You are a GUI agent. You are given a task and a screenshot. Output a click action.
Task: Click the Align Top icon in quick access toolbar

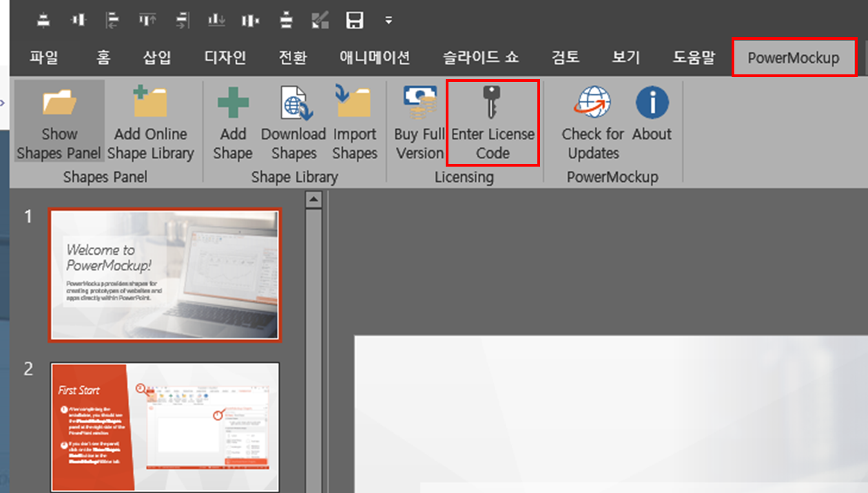(x=147, y=21)
